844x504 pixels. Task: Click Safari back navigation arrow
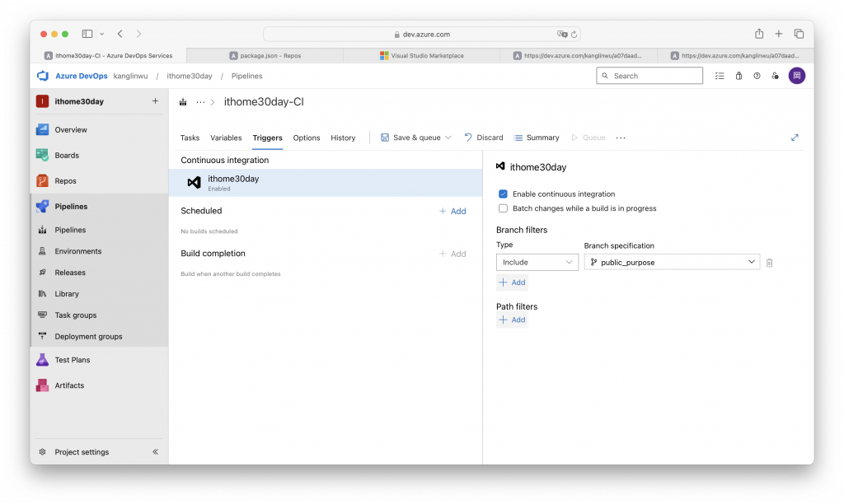(120, 34)
